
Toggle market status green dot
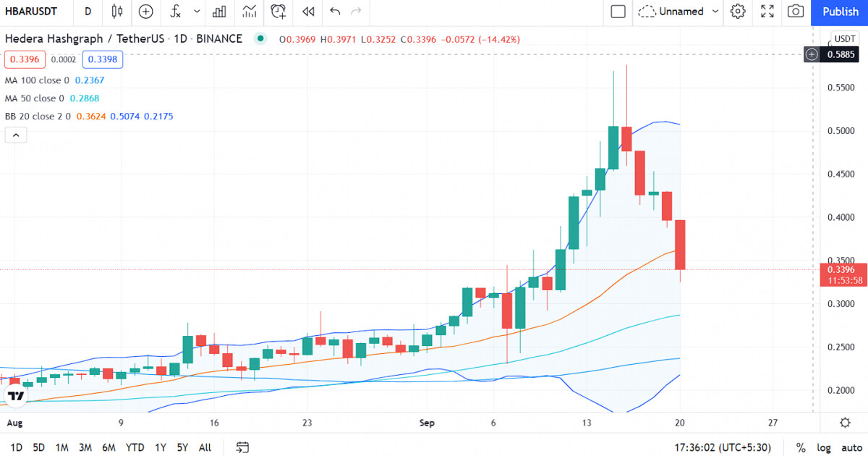click(260, 39)
